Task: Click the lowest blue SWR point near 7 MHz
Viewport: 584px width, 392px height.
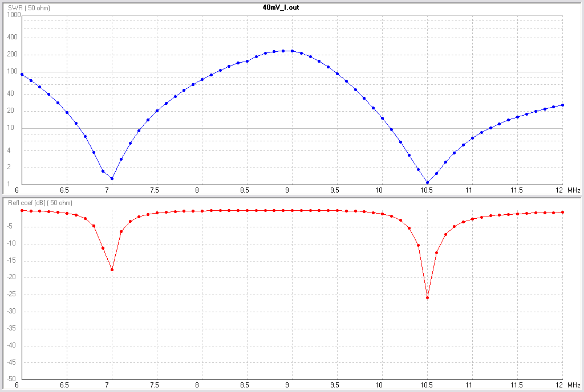Action: (x=112, y=178)
